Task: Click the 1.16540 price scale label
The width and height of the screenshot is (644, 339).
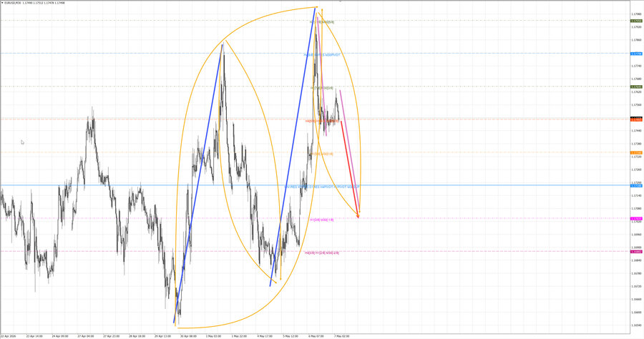Action: pyautogui.click(x=637, y=325)
